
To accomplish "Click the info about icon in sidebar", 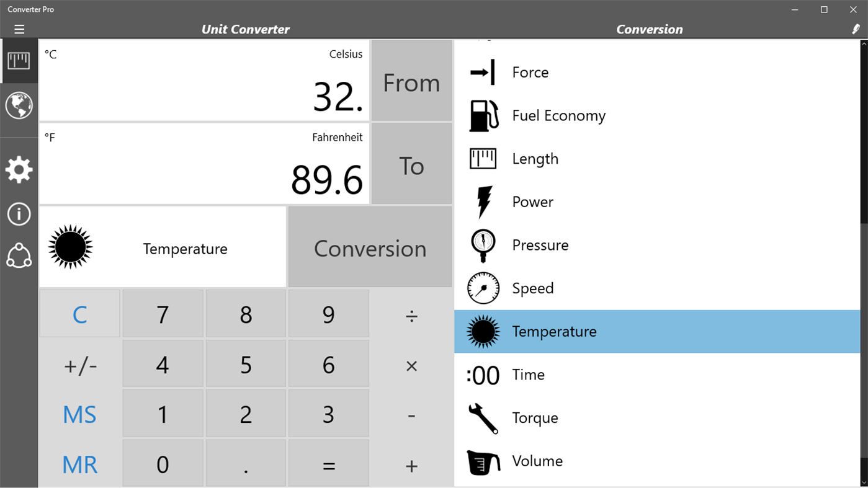I will (19, 214).
